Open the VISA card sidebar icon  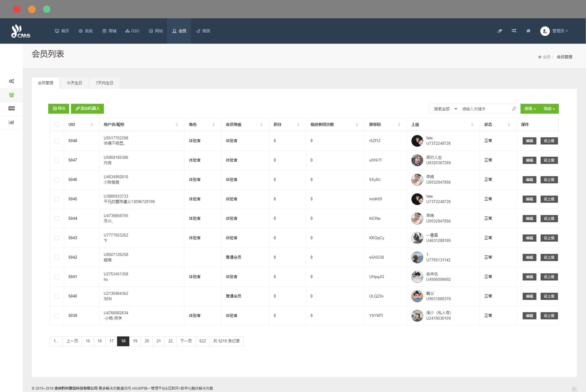click(11, 108)
